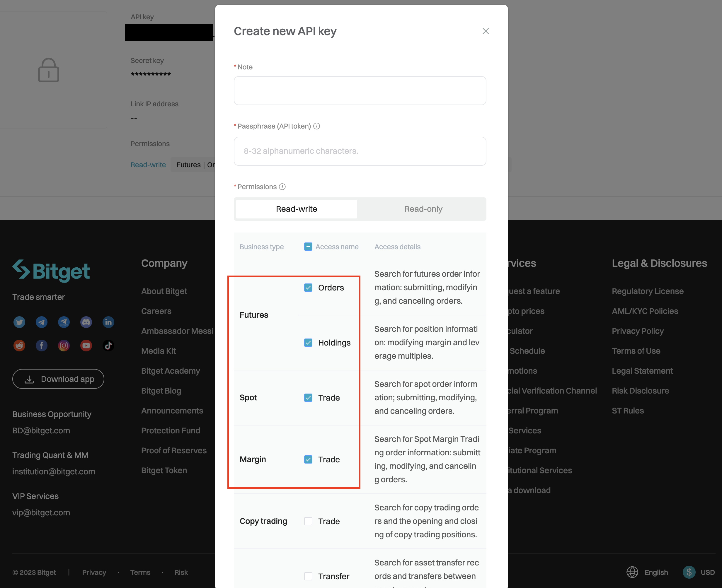
Task: Click the Download app button
Action: coord(58,379)
